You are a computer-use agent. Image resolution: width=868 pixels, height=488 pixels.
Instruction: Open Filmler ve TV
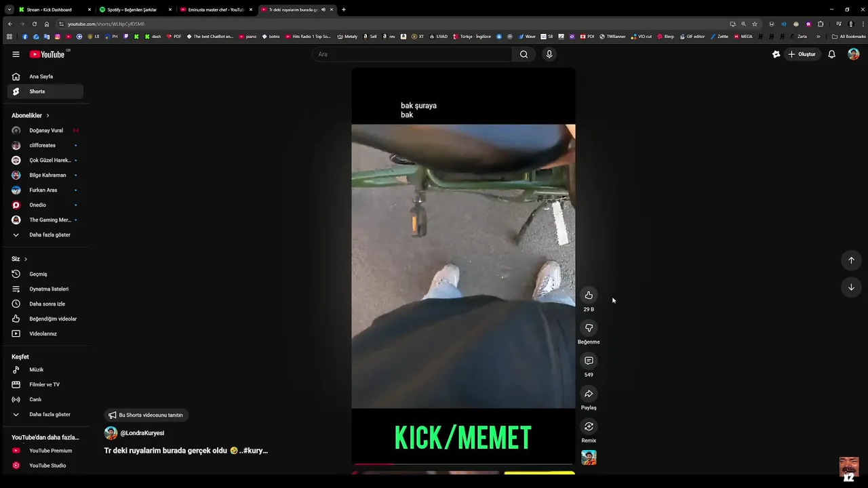coord(45,384)
